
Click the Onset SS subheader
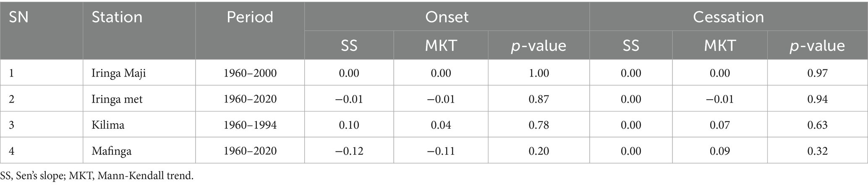[349, 45]
